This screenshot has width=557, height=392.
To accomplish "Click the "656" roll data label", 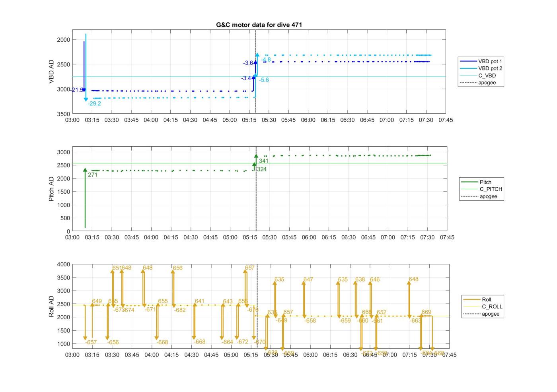I will tap(178, 268).
